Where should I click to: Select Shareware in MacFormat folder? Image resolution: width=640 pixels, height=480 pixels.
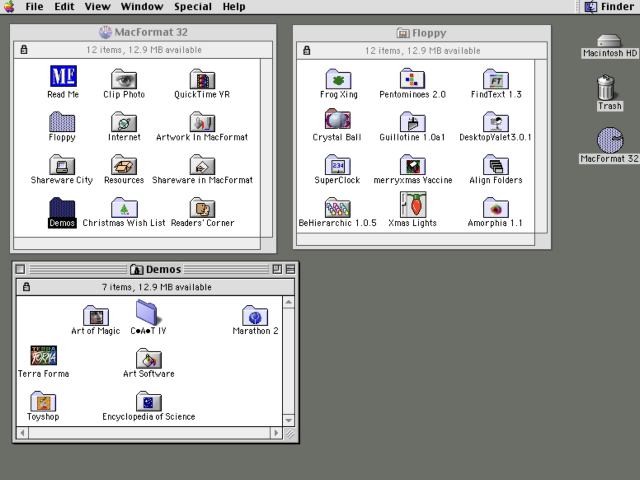[202, 164]
